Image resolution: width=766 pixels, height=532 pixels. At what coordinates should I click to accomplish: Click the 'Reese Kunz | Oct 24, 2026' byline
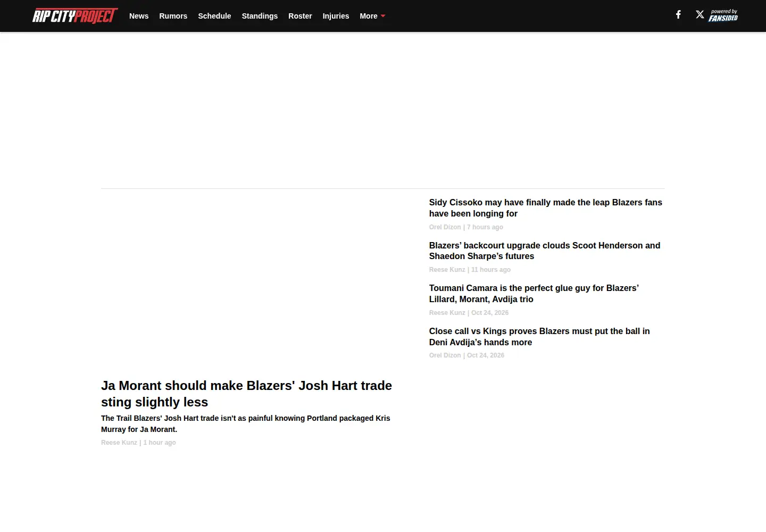pos(469,313)
